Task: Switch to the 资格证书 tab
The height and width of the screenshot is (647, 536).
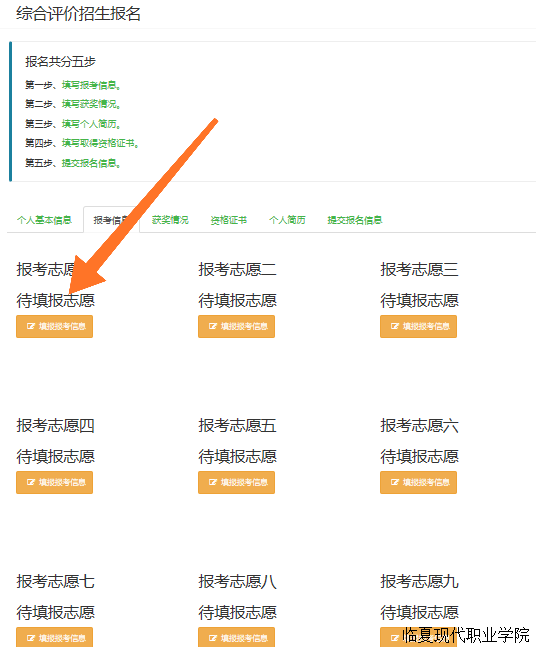Action: pos(229,220)
